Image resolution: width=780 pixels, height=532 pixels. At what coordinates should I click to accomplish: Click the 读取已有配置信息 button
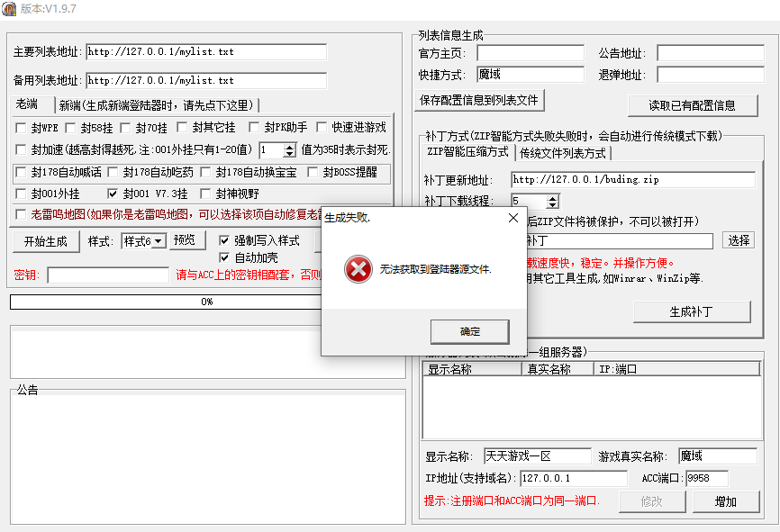point(693,105)
